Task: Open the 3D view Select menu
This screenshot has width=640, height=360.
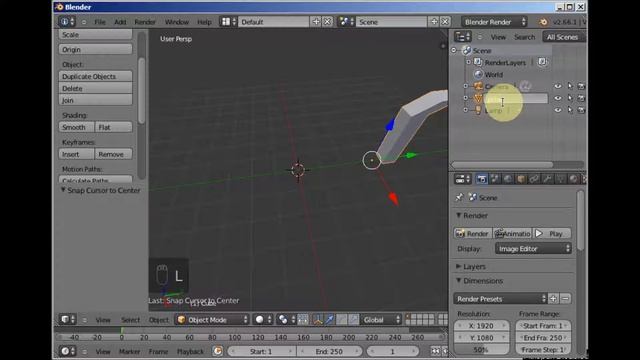Action: (x=130, y=320)
